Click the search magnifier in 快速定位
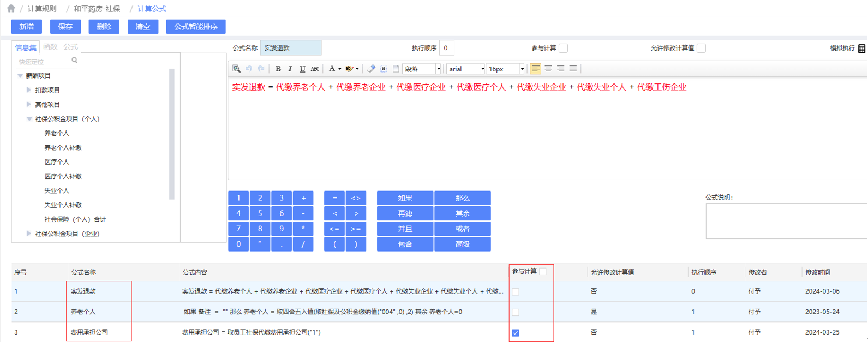Image resolution: width=868 pixels, height=346 pixels. pyautogui.click(x=75, y=61)
